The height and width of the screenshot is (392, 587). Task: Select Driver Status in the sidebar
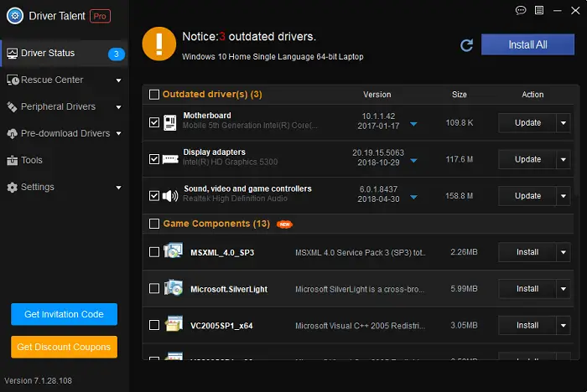click(x=64, y=54)
